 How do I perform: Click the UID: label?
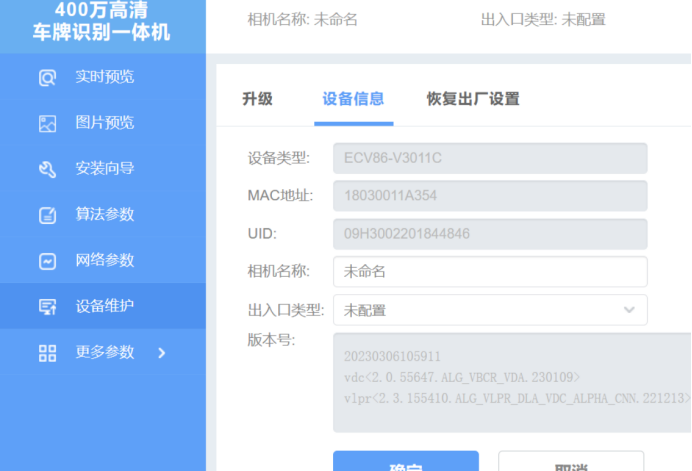click(x=262, y=234)
